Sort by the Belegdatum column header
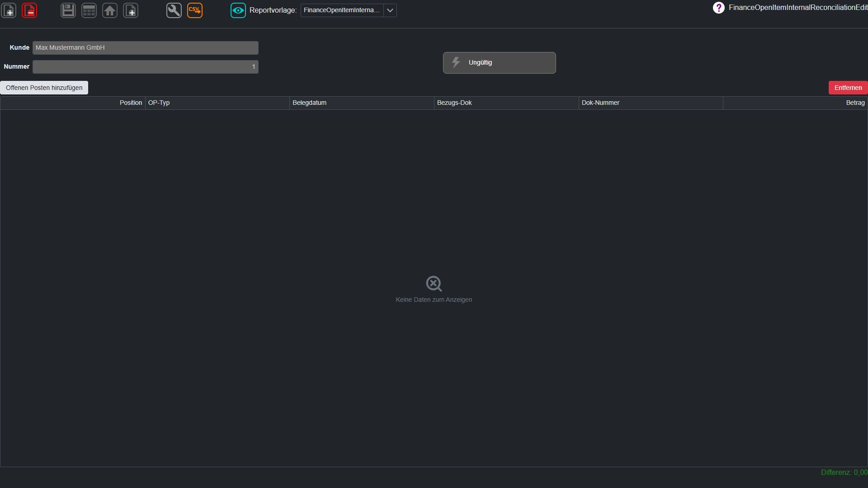Screen dimensions: 868x488 [362, 103]
